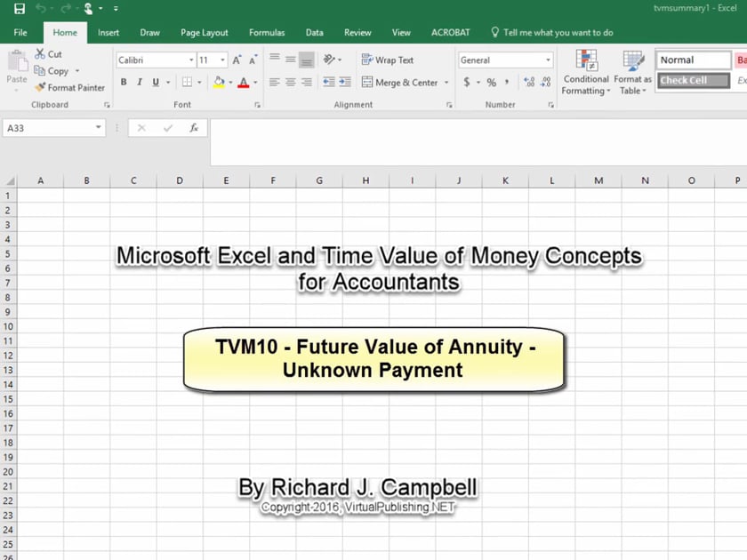Image resolution: width=747 pixels, height=560 pixels.
Task: Click the Cut button
Action: coord(49,54)
